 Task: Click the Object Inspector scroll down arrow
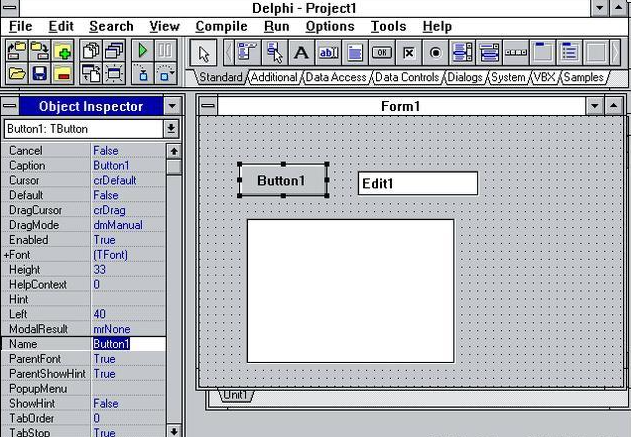(173, 430)
